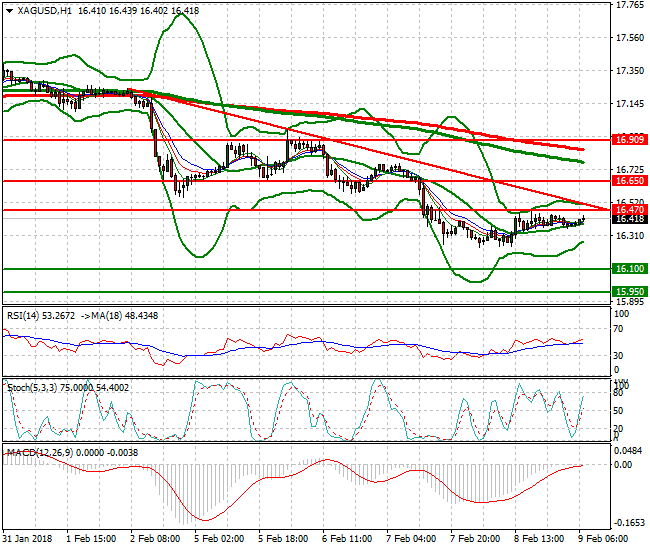Click the 15.950 green support price tag
Screen dimensions: 650x550
click(x=629, y=292)
